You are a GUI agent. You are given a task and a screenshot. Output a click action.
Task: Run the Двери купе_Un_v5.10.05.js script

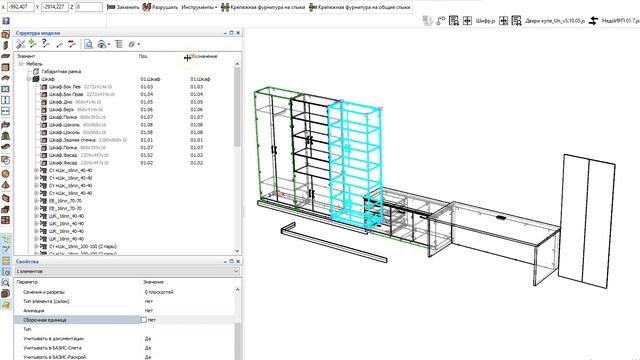point(555,21)
